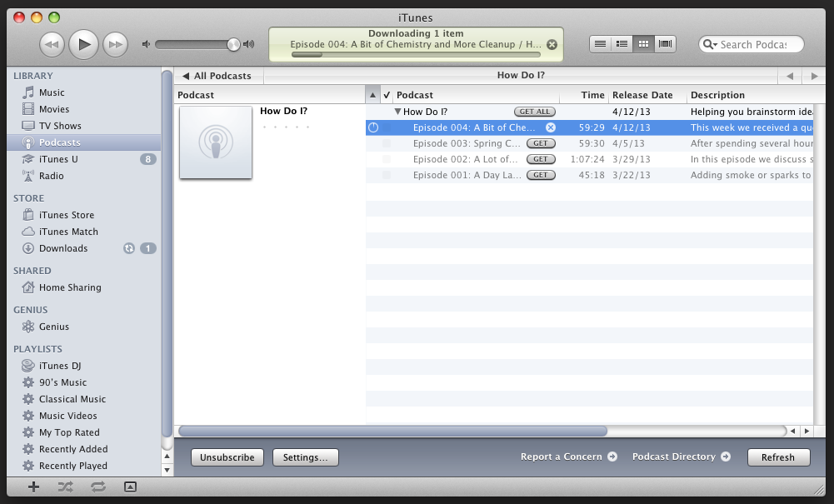This screenshot has width=834, height=504.
Task: Open iTunes Match
Action: click(68, 232)
